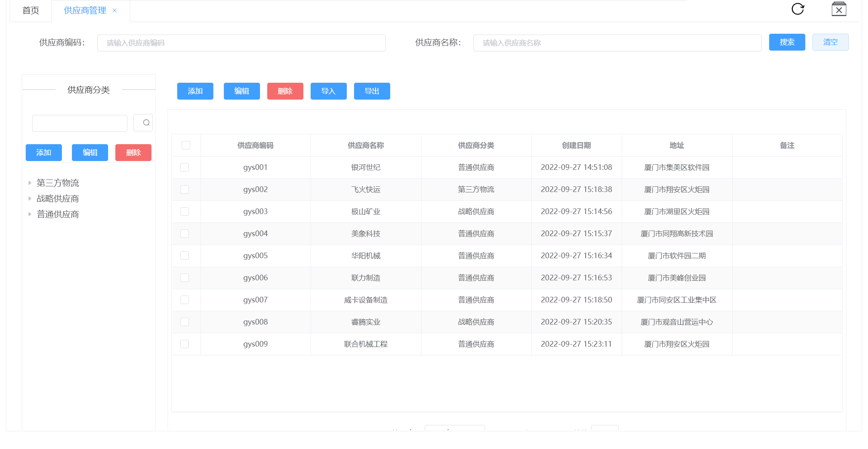Check the checkbox for row gys001
868x449 pixels.
pyautogui.click(x=185, y=167)
